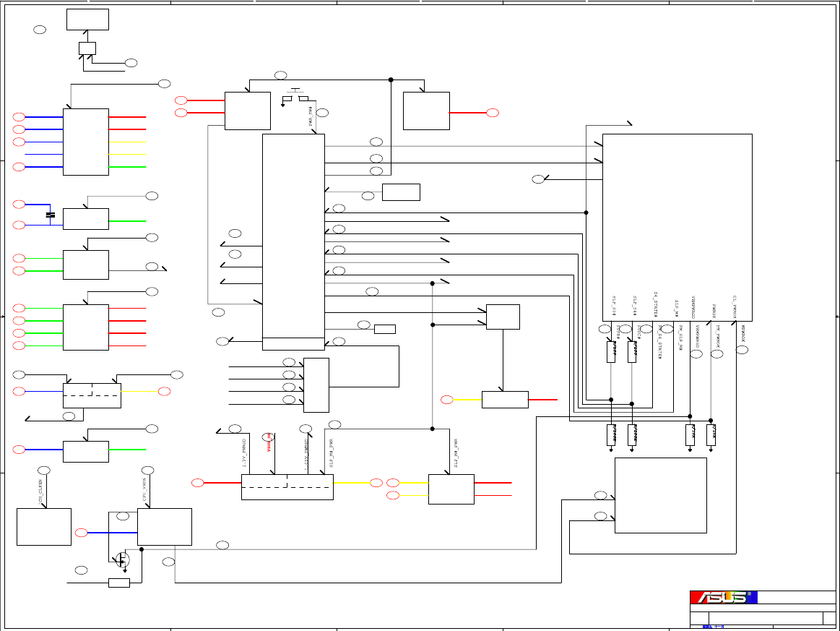Screen dimensions: 840x631
Task: Select the resistor on the SUSC# line
Action: click(632, 352)
